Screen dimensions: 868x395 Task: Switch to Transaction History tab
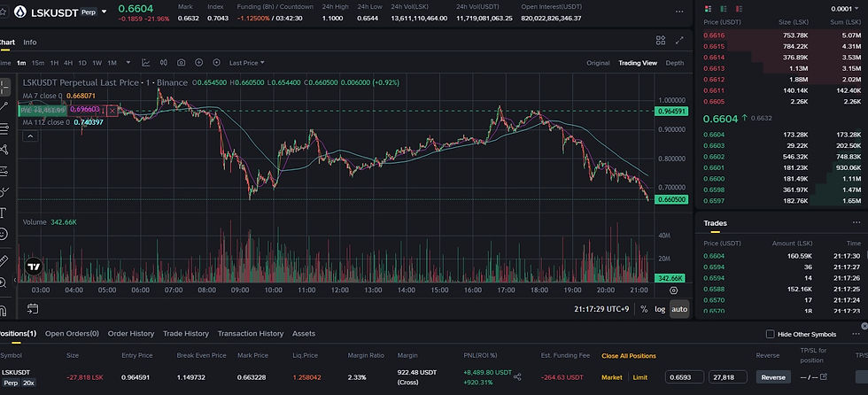coord(250,334)
